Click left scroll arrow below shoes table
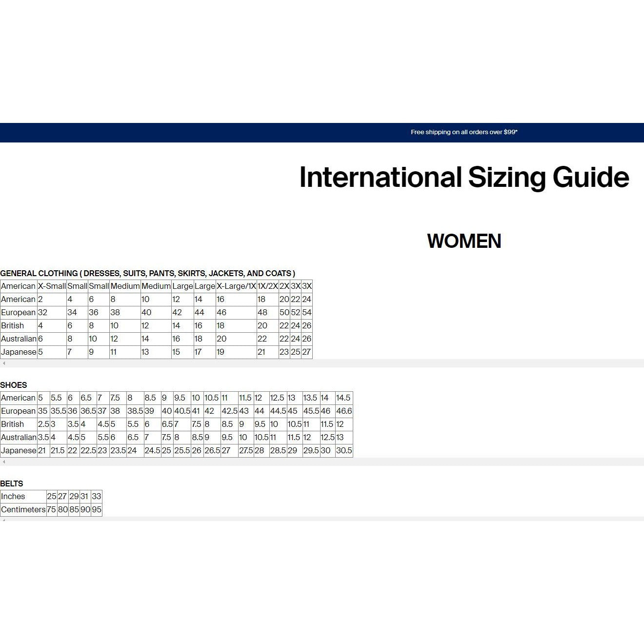Screen dimensions: 644x644 pyautogui.click(x=4, y=462)
